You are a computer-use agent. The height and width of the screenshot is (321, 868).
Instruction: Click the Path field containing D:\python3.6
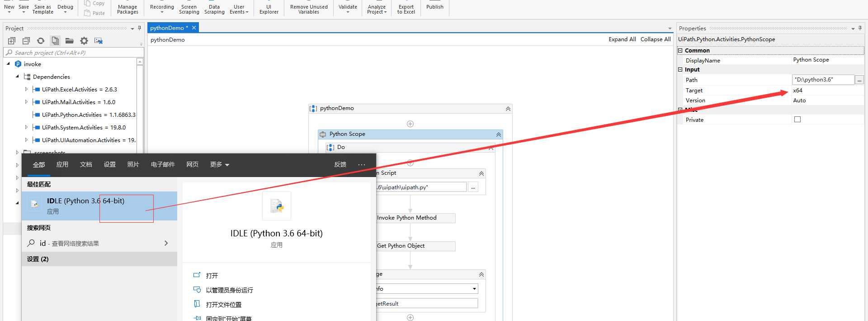823,80
